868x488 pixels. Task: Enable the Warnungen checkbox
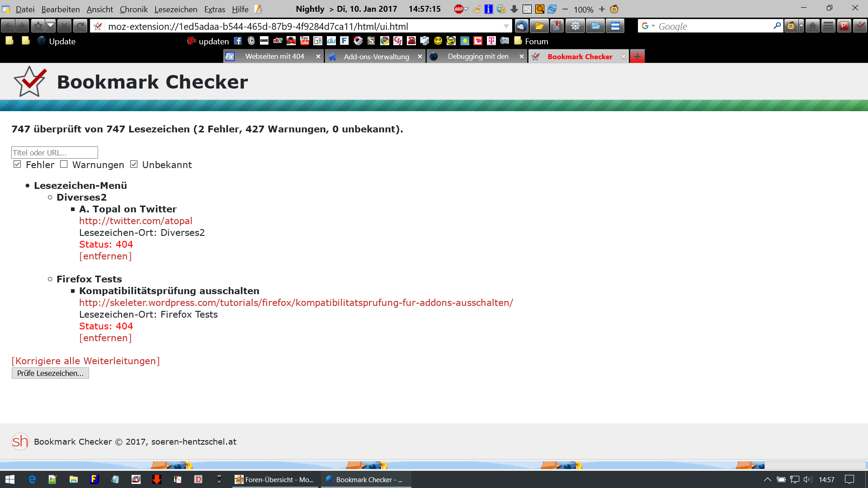(64, 164)
